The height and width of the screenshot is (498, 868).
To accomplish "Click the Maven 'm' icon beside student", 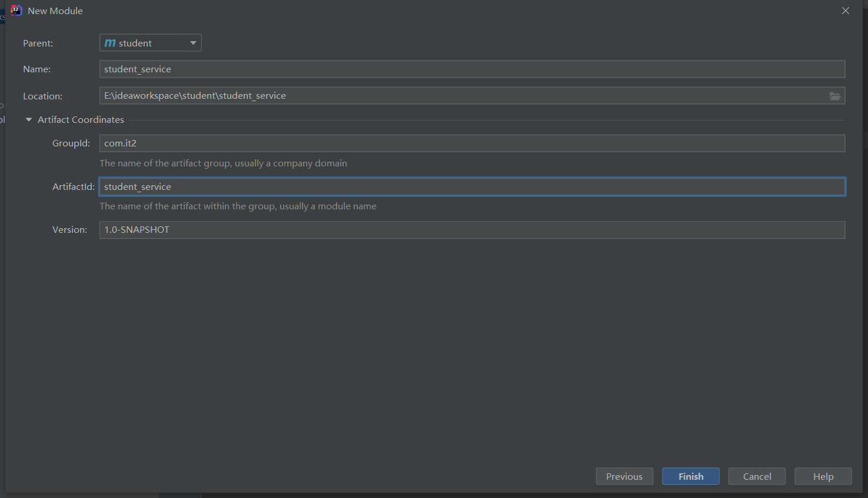I will [x=110, y=43].
